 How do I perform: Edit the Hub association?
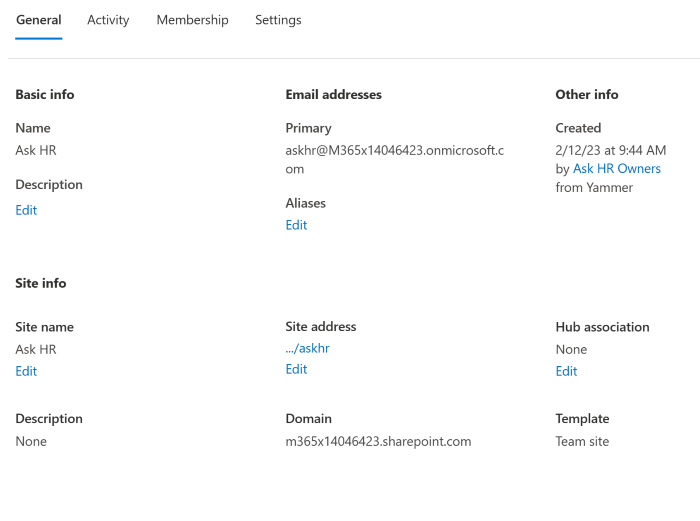pyautogui.click(x=567, y=371)
